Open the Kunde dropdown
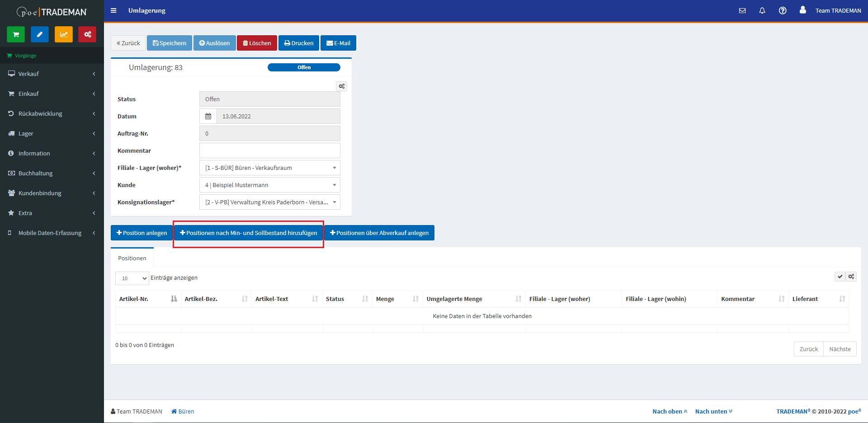Screen dimensions: 868x423 pyautogui.click(x=269, y=185)
